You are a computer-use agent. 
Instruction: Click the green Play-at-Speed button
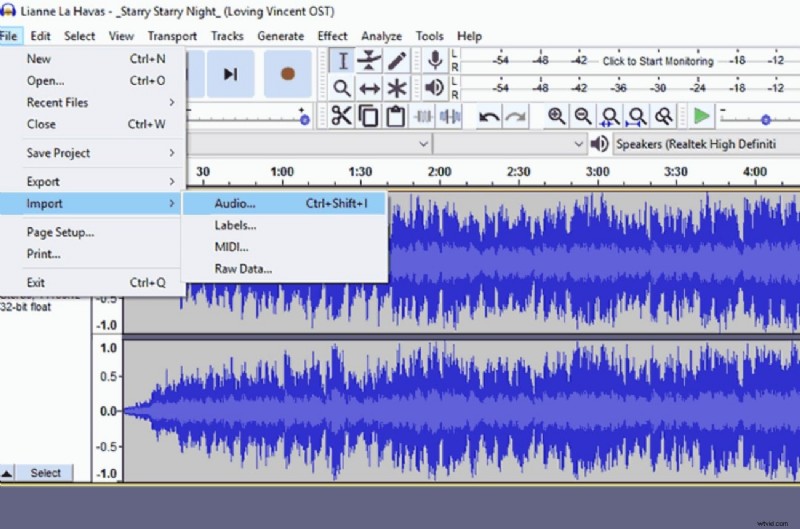click(702, 116)
